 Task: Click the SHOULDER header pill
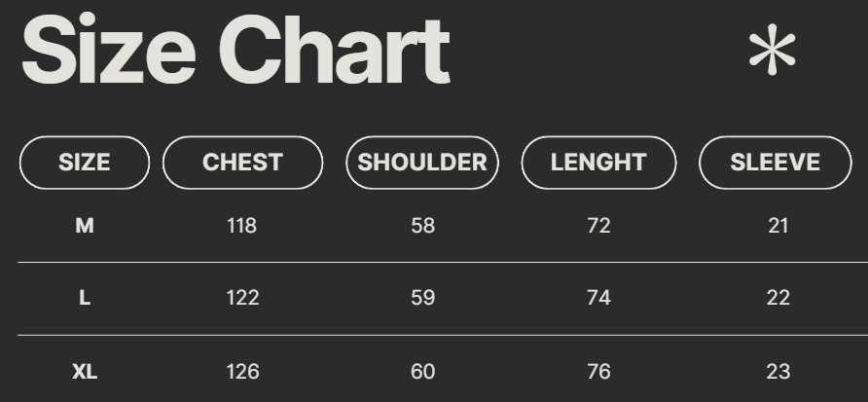click(x=422, y=163)
